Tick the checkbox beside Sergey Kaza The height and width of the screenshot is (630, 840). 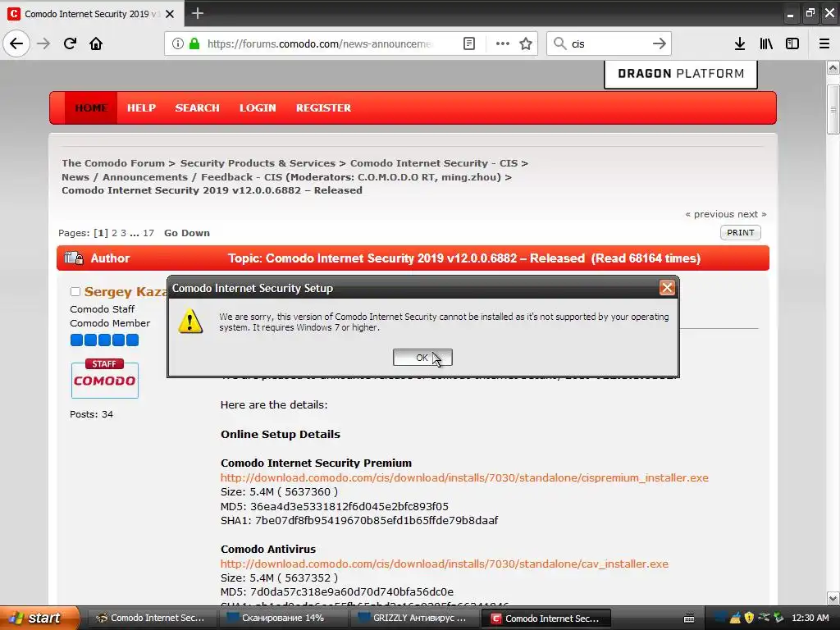75,291
